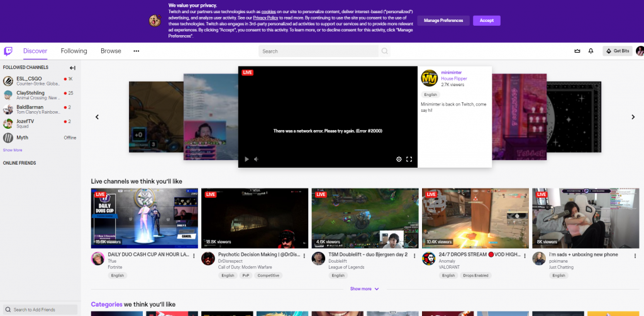Open the Privacy Policy link
Image resolution: width=644 pixels, height=316 pixels.
(266, 18)
